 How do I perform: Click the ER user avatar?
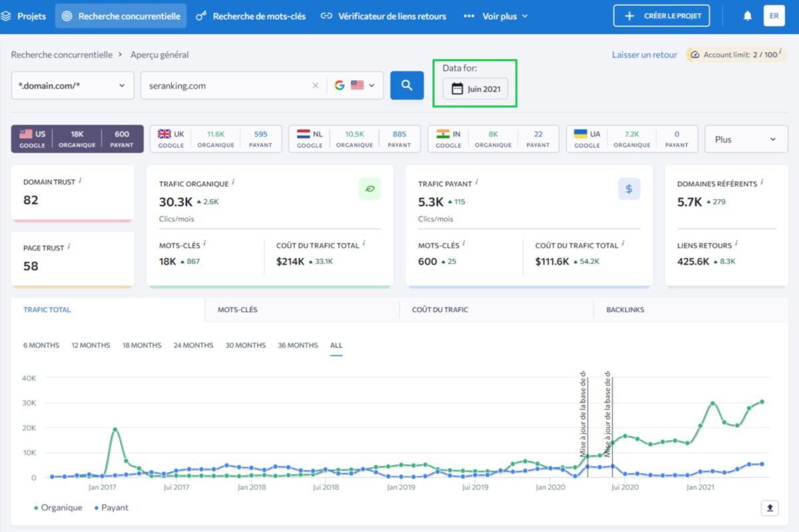[774, 16]
